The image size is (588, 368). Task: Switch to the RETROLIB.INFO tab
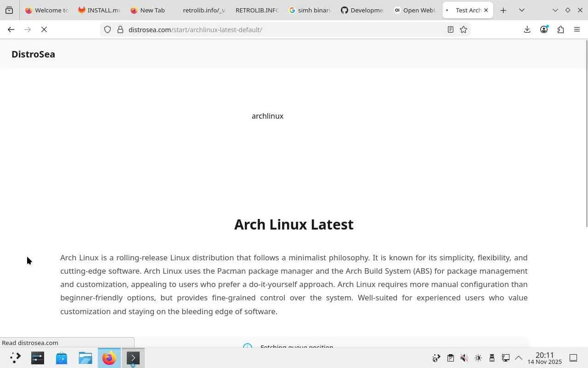(x=256, y=10)
